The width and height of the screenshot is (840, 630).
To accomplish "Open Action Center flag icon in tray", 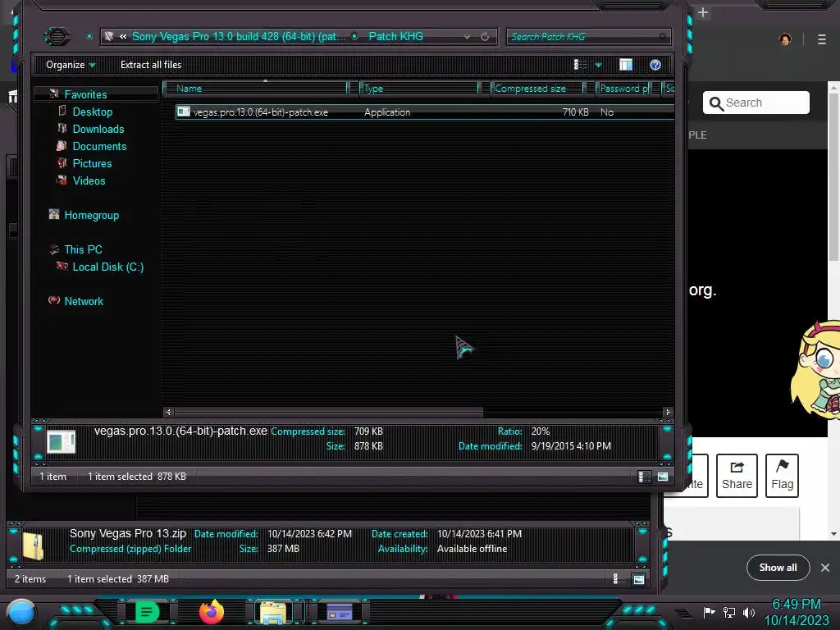I will click(709, 612).
